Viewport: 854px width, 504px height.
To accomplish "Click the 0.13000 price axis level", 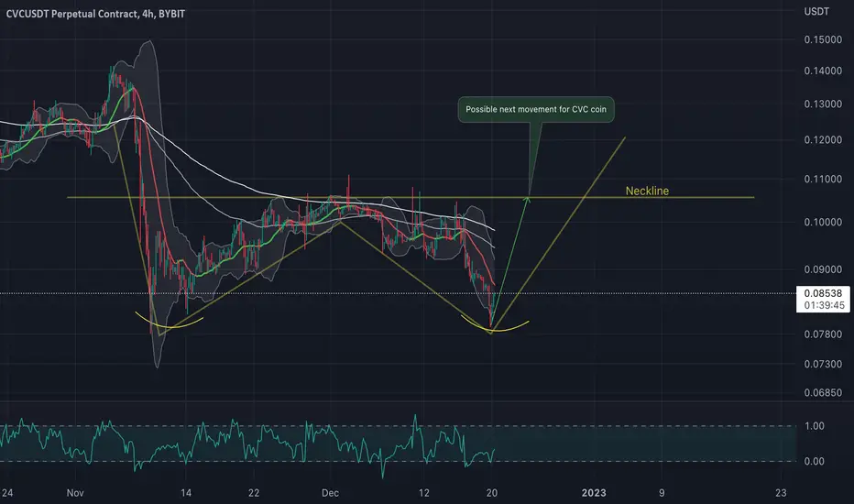I will pos(823,104).
